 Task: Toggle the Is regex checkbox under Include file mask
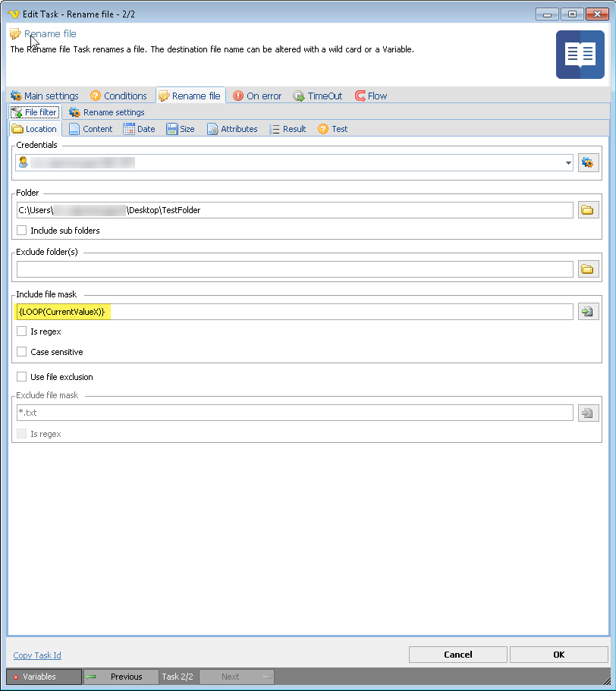22,331
